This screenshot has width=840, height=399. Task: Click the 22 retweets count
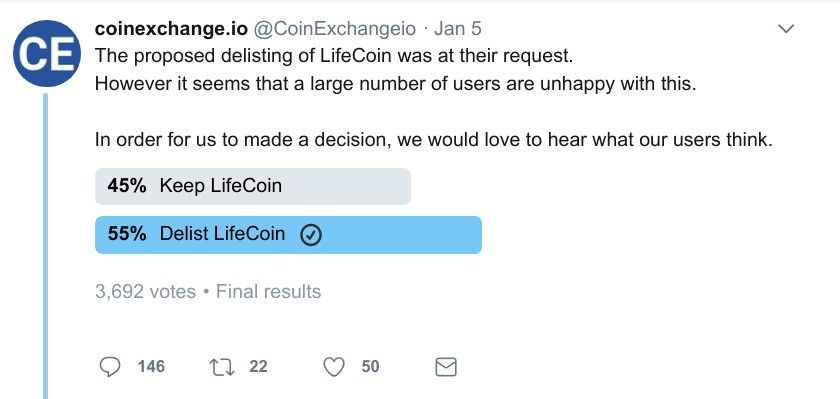258,367
